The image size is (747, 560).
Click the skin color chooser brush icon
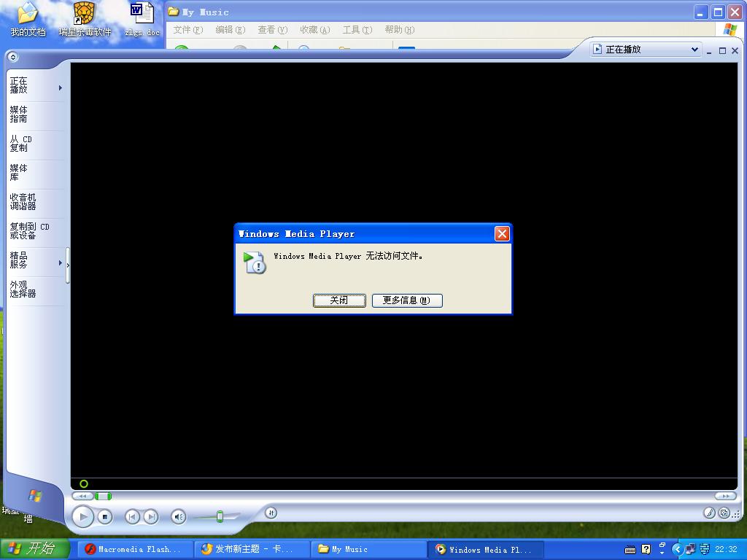709,513
